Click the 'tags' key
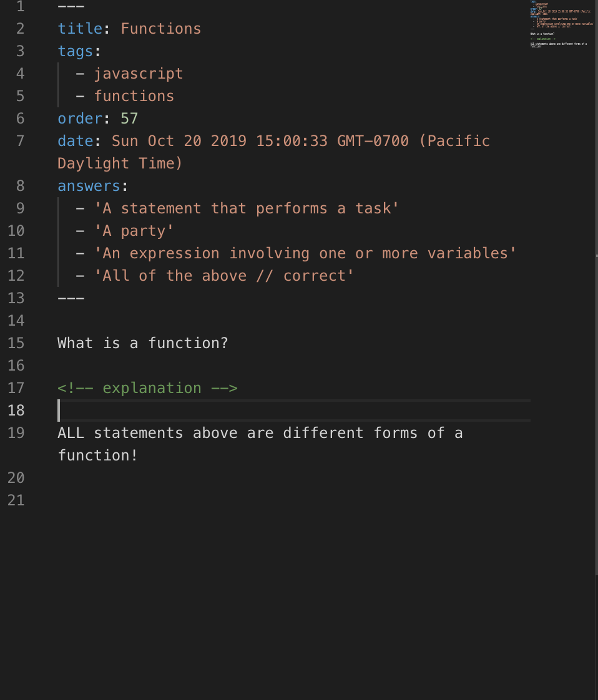Viewport: 598px width, 700px height. click(75, 51)
